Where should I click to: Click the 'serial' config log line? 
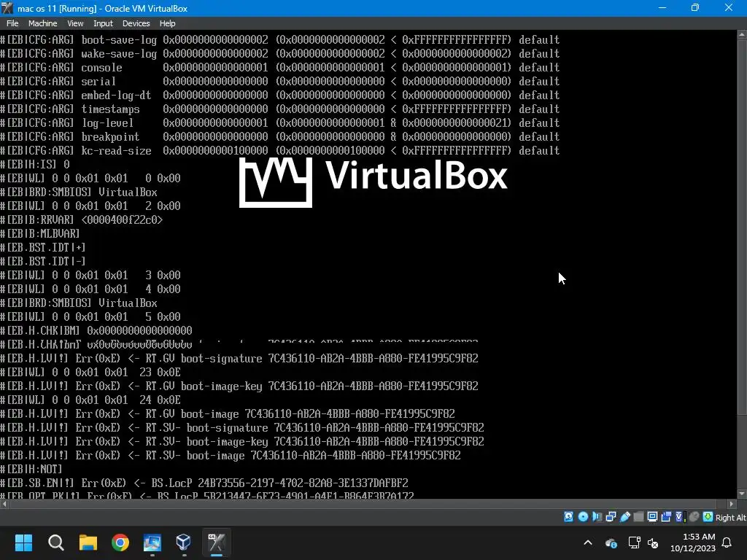(x=279, y=81)
